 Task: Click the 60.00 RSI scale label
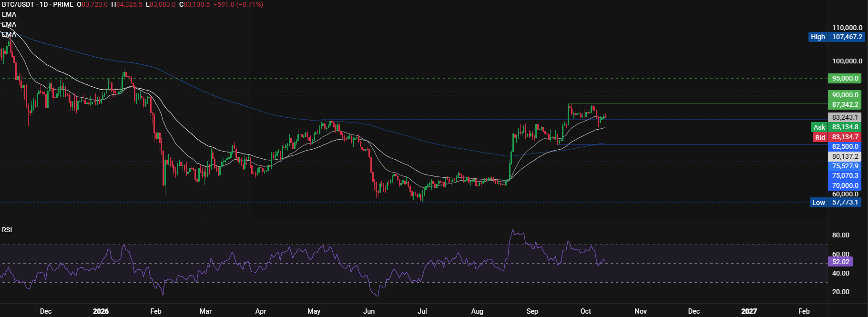(x=841, y=254)
